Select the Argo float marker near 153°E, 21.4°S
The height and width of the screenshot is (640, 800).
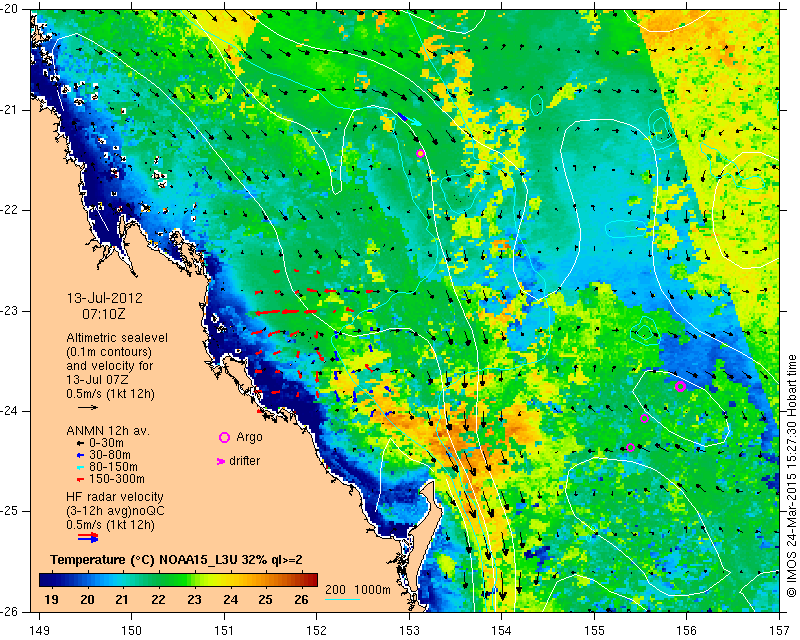(420, 154)
